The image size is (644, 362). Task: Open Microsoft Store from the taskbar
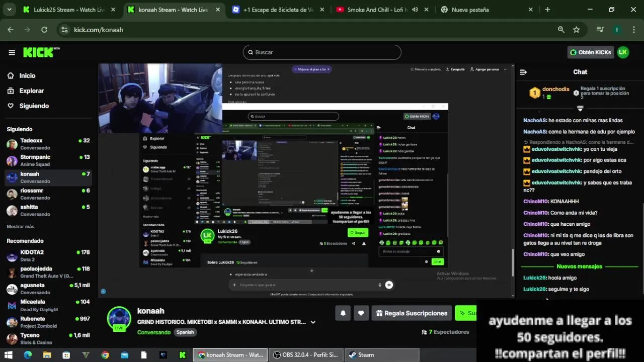coord(66,355)
